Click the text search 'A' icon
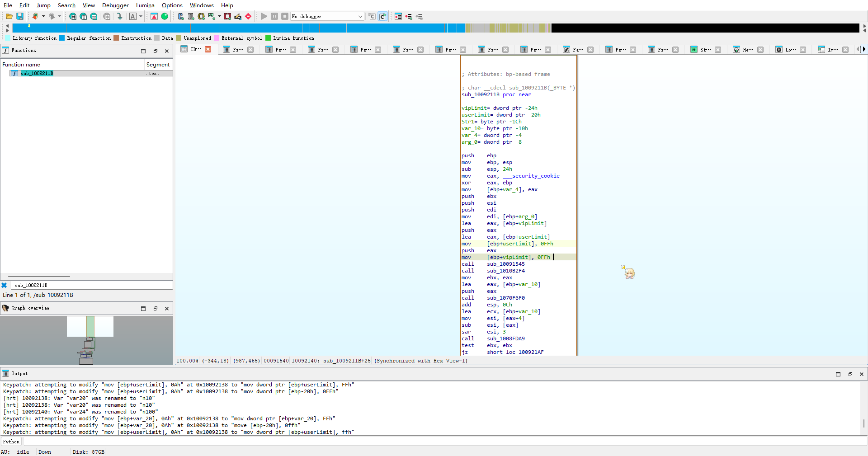The image size is (868, 456). pos(133,16)
